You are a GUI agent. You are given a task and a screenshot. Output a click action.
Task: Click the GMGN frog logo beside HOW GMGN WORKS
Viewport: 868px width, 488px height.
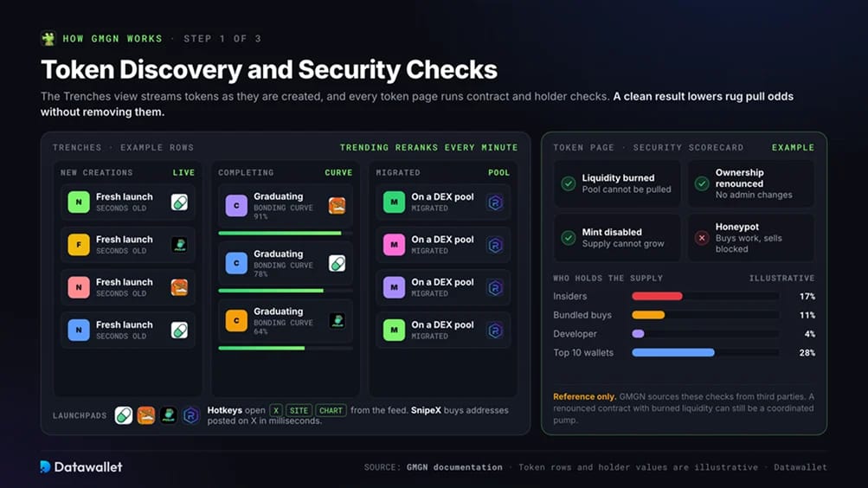48,38
